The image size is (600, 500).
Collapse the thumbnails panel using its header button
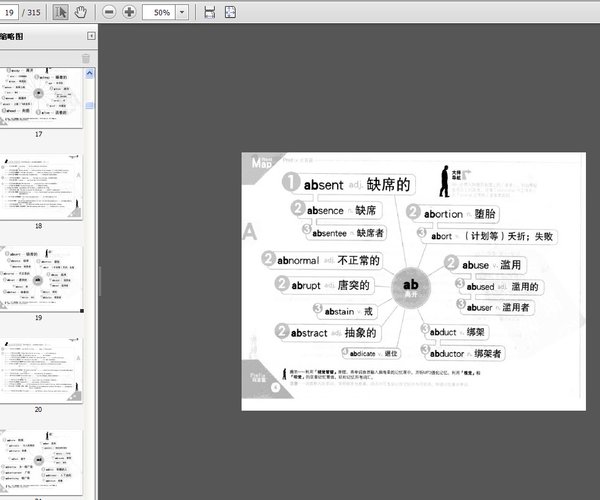[x=91, y=36]
